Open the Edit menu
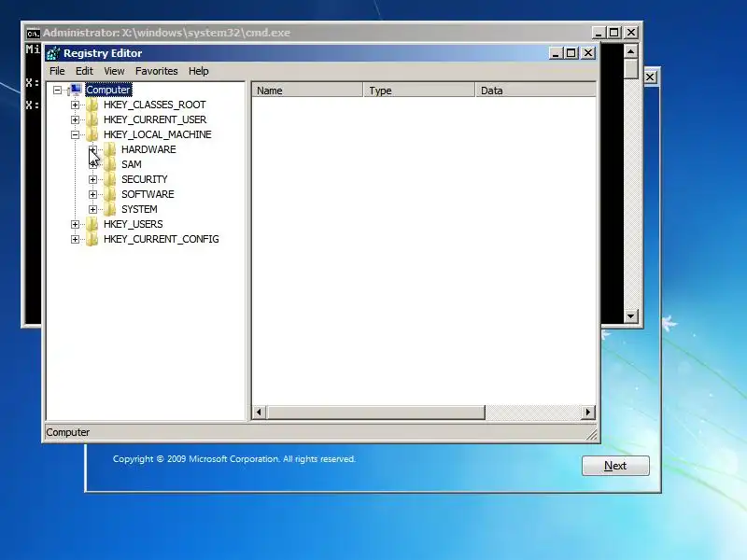The height and width of the screenshot is (560, 747). tap(84, 71)
